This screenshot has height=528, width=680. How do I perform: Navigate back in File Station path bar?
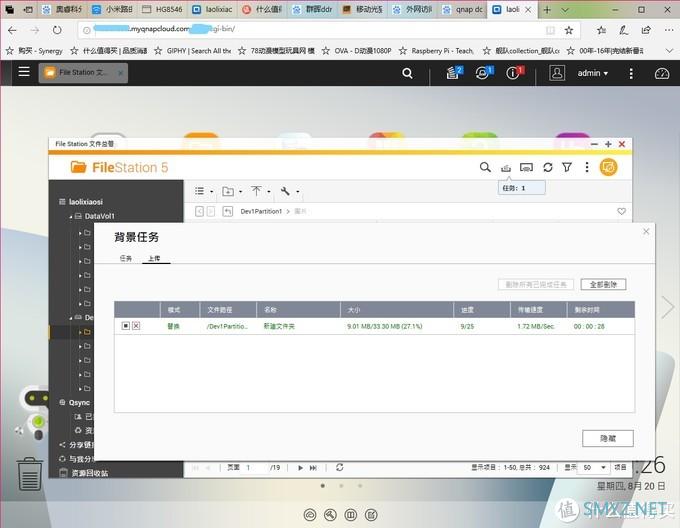[x=199, y=211]
